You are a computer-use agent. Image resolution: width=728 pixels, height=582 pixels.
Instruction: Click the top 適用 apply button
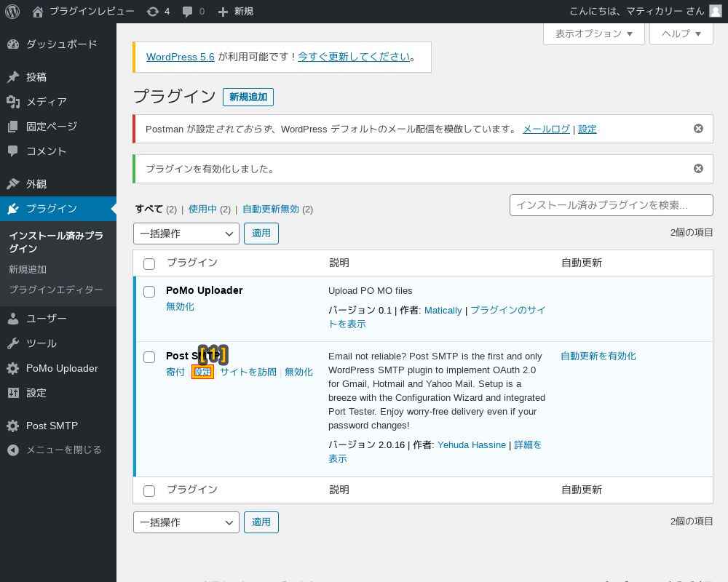(261, 234)
